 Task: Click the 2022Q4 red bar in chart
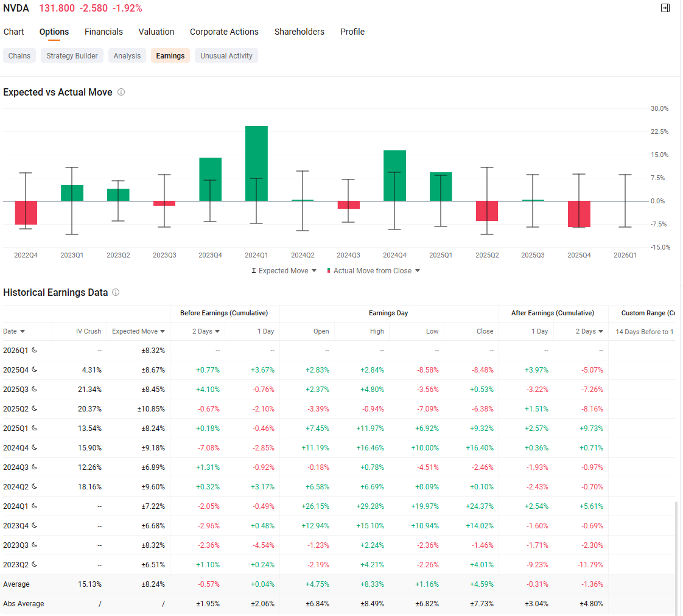(26, 212)
